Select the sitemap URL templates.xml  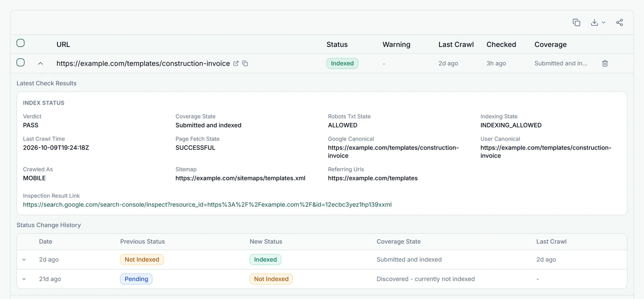240,178
